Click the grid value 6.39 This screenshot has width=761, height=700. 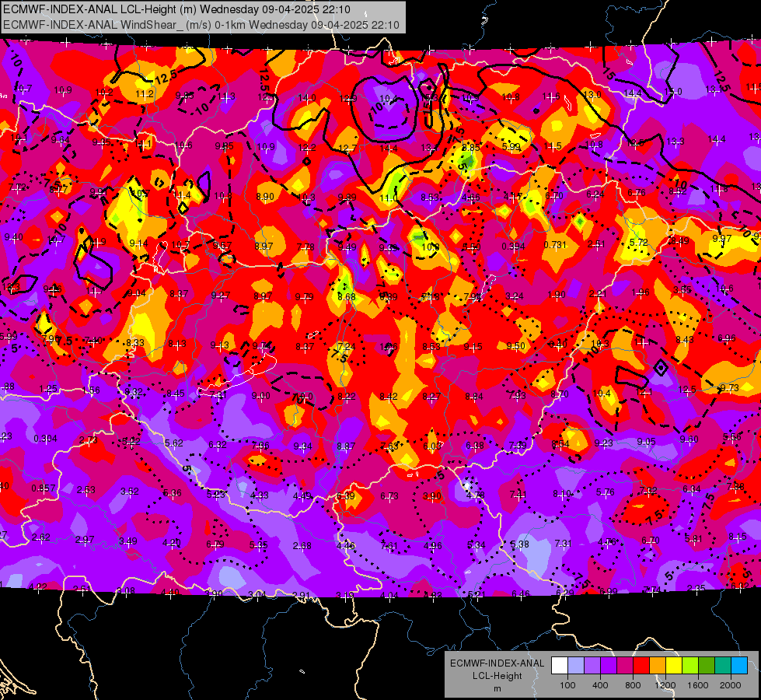pos(346,496)
